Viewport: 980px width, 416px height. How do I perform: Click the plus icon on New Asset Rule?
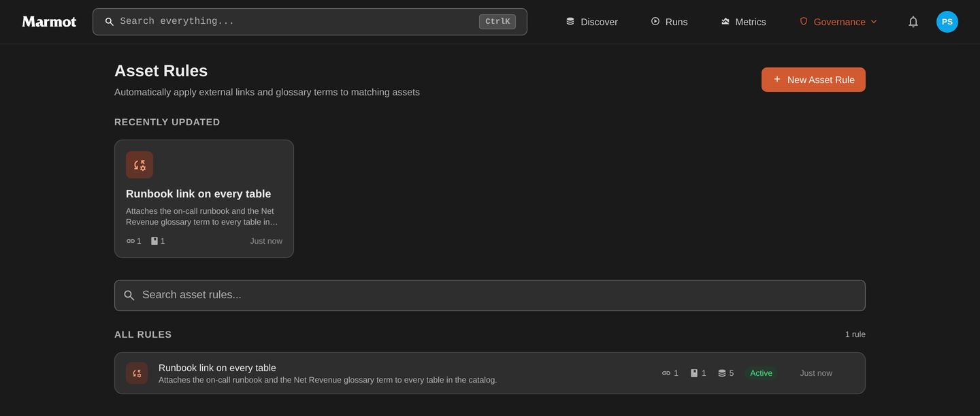point(777,80)
